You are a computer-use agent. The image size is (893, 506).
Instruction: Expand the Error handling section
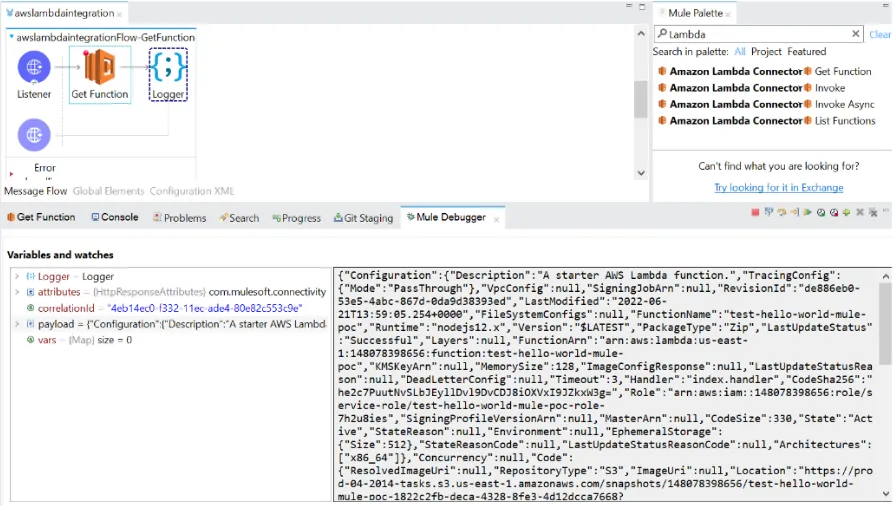coord(11,173)
